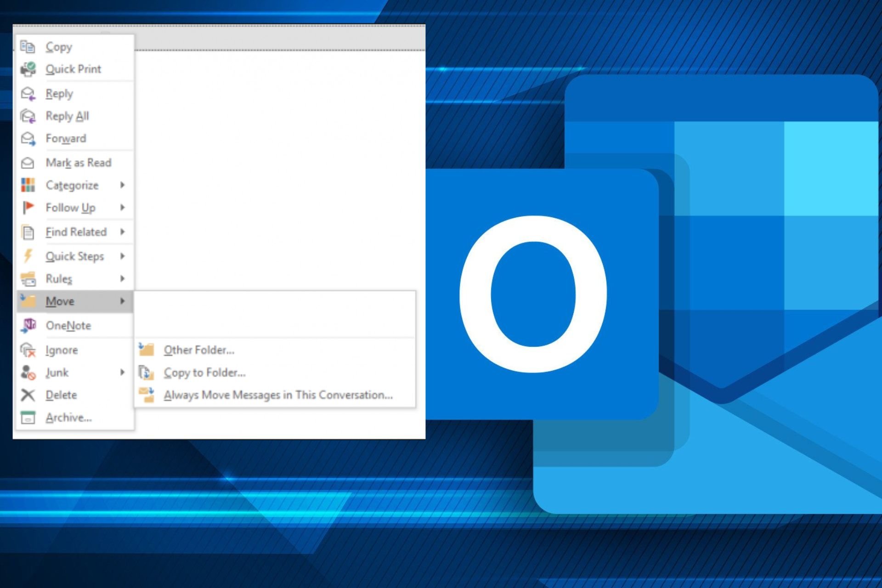This screenshot has width=882, height=588.
Task: Click the Other Folder icon in submenu
Action: click(146, 350)
